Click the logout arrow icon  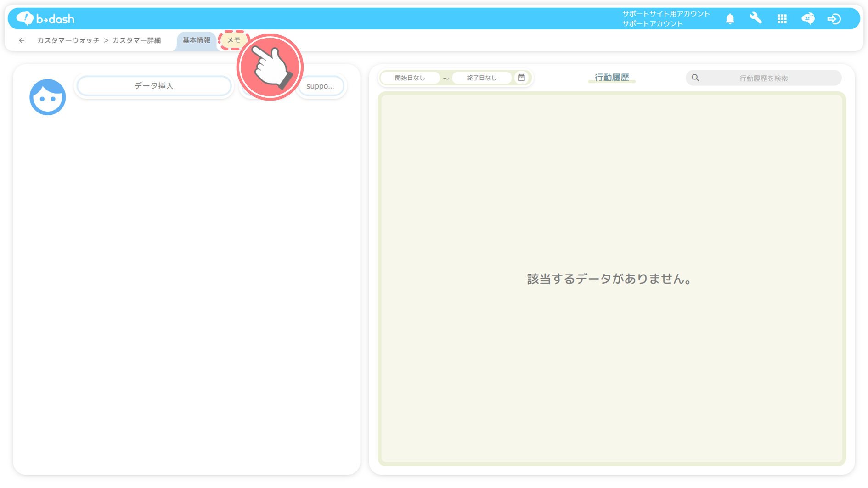tap(834, 19)
